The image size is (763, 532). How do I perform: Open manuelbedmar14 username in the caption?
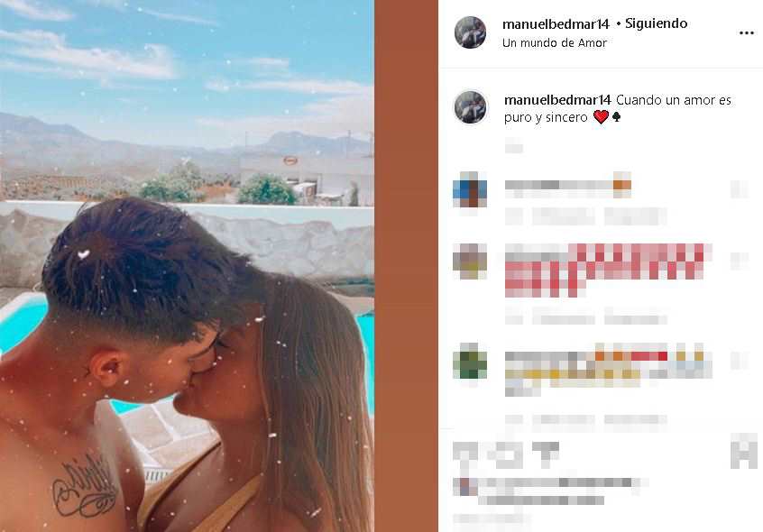point(557,100)
